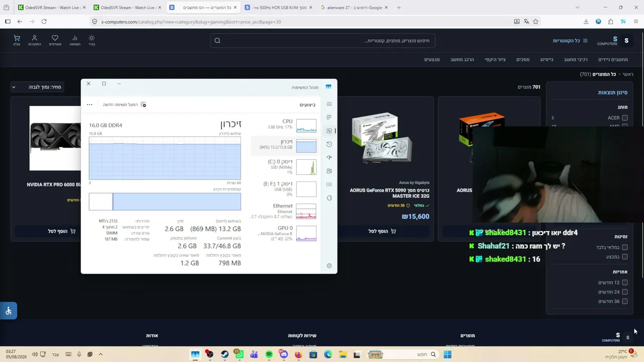The height and width of the screenshot is (362, 644).
Task: Click 'הפעל משימה חדשה' run new task
Action: point(124,105)
